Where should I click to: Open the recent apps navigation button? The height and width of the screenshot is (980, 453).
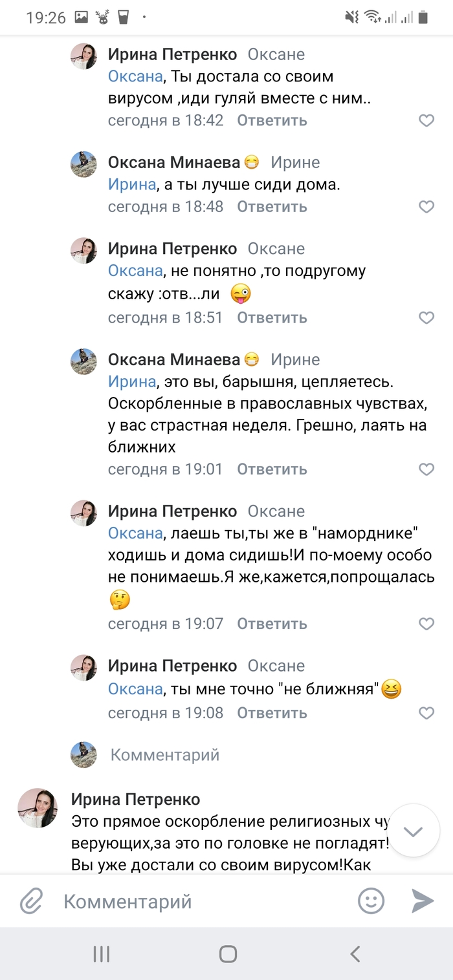102,953
